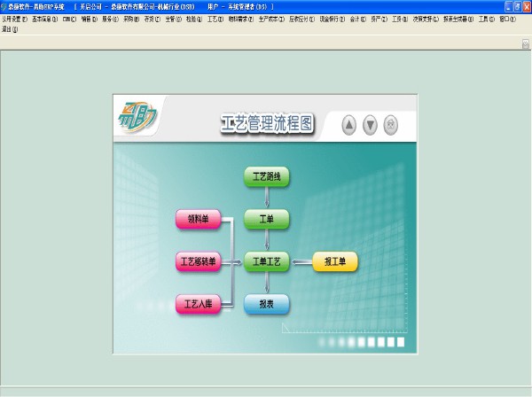
Task: Open the yellow 报工单 node
Action: (335, 261)
